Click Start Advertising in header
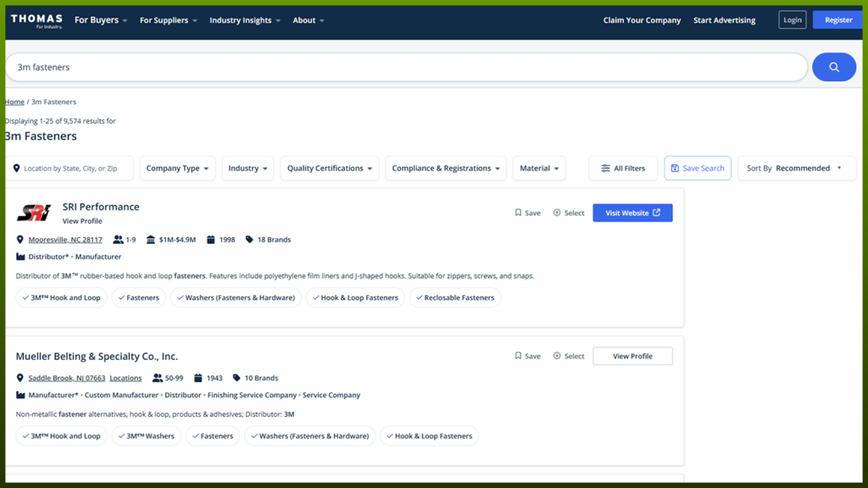Image resolution: width=868 pixels, height=488 pixels. pyautogui.click(x=724, y=20)
